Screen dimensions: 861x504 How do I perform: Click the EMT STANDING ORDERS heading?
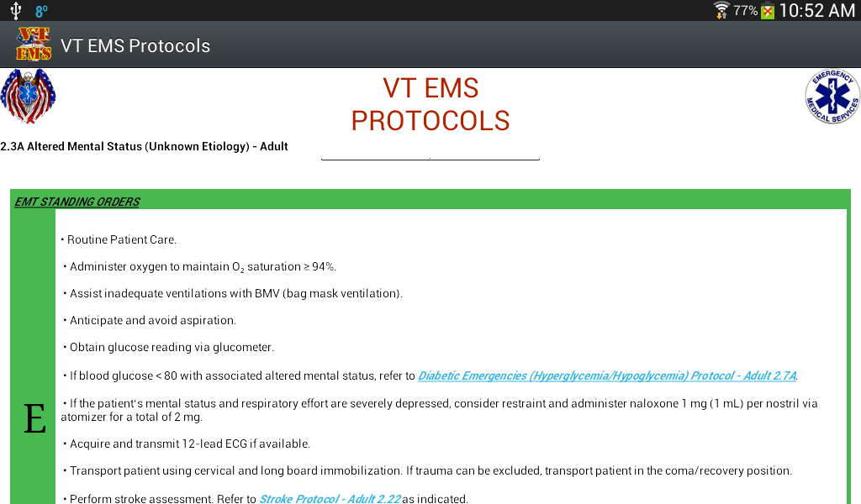pos(77,202)
